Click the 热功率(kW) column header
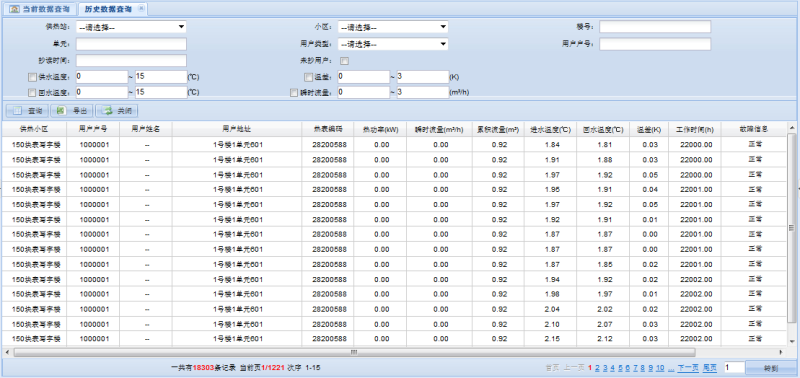This screenshot has width=800, height=378. coord(381,129)
